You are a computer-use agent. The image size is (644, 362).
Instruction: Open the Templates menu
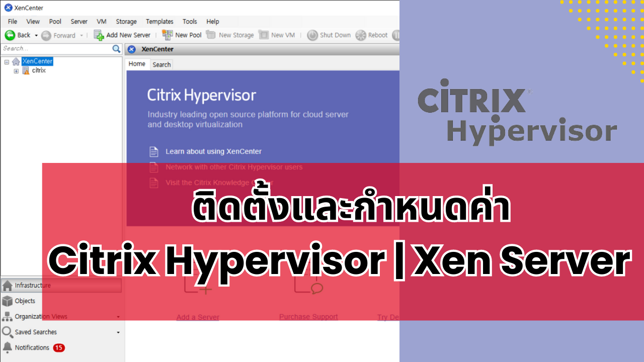[159, 22]
